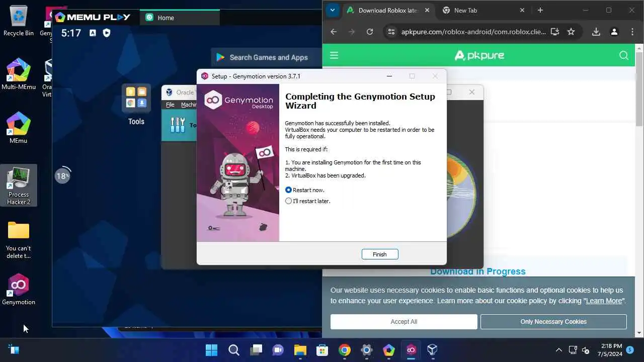This screenshot has height=362, width=644.
Task: Open Multi-MEmu desktop shortcut
Action: coord(19,74)
